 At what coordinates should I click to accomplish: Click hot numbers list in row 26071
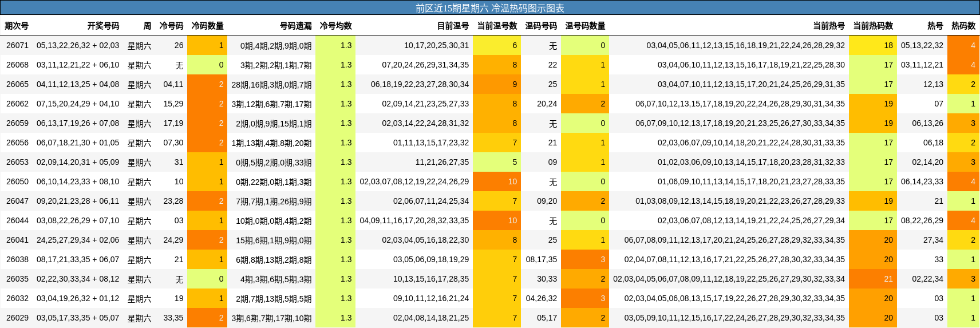[745, 45]
